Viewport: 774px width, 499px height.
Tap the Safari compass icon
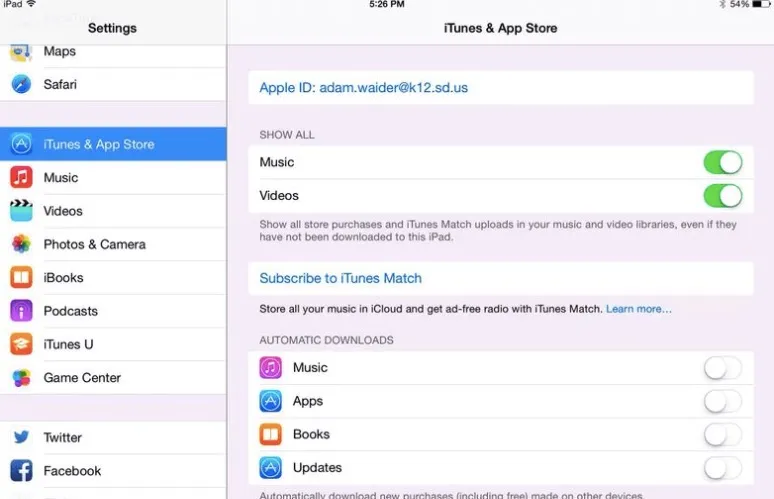21,84
